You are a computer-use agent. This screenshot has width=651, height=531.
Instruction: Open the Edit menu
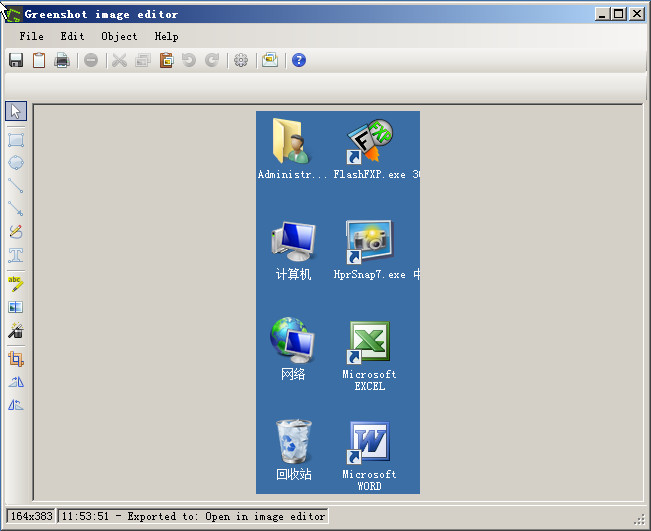72,37
